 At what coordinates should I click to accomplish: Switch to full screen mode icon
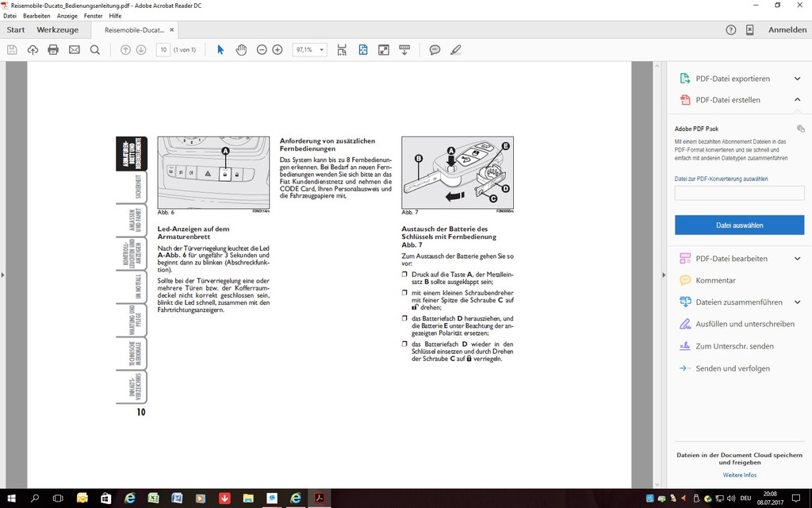(384, 50)
